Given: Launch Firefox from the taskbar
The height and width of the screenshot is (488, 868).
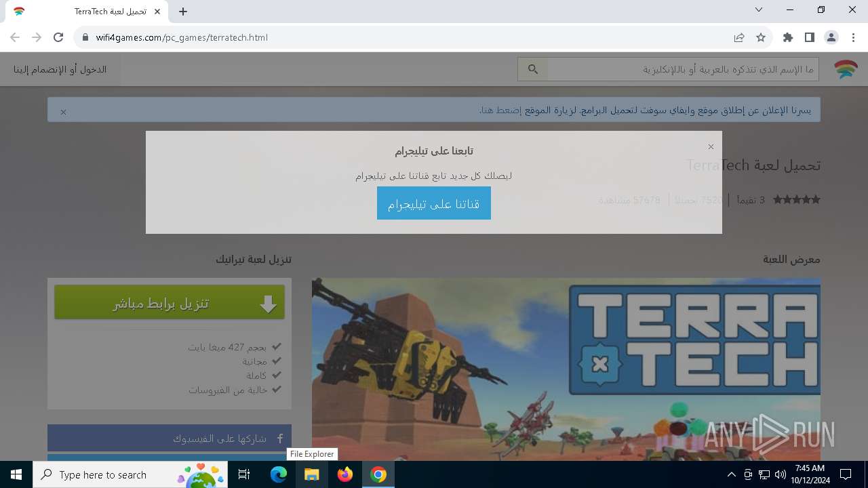Looking at the screenshot, I should point(345,474).
